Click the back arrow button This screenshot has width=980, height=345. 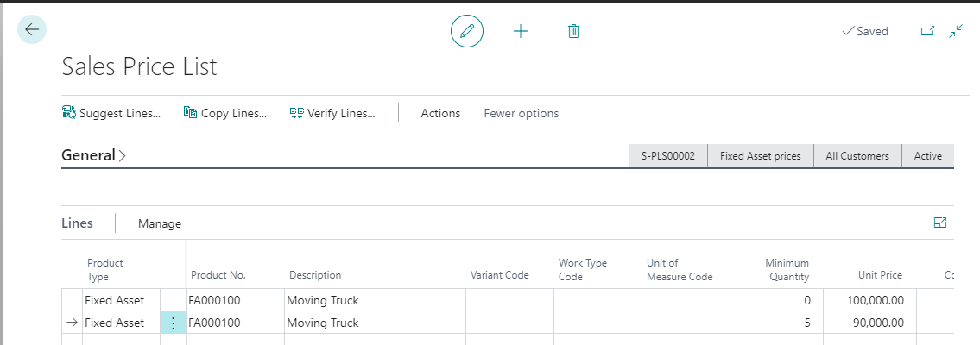pyautogui.click(x=32, y=30)
